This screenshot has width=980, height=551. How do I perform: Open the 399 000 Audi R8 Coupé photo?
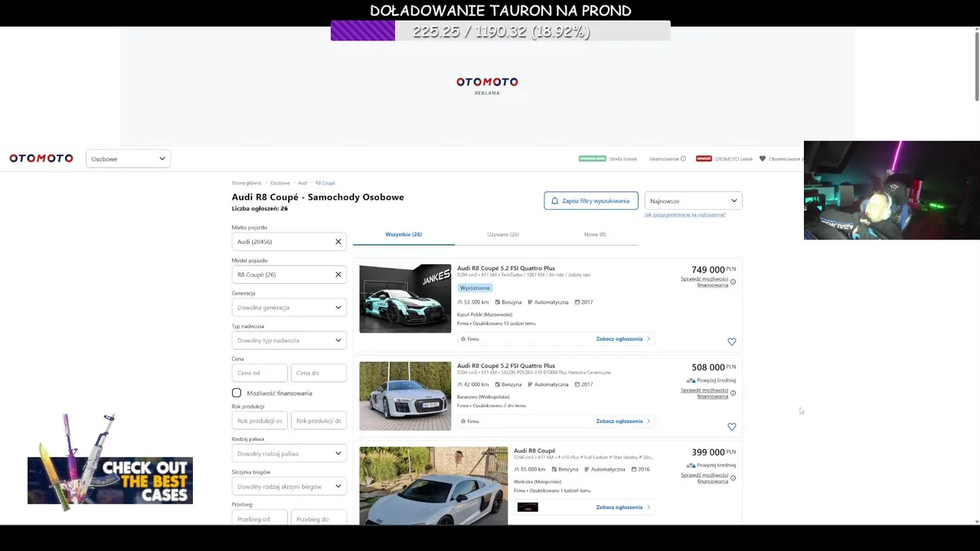pos(433,486)
